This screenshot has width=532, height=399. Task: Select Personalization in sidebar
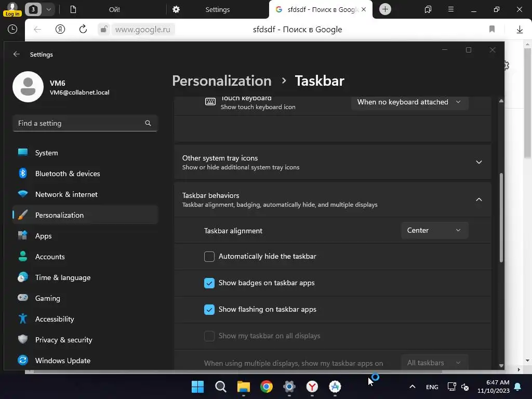[85, 215]
